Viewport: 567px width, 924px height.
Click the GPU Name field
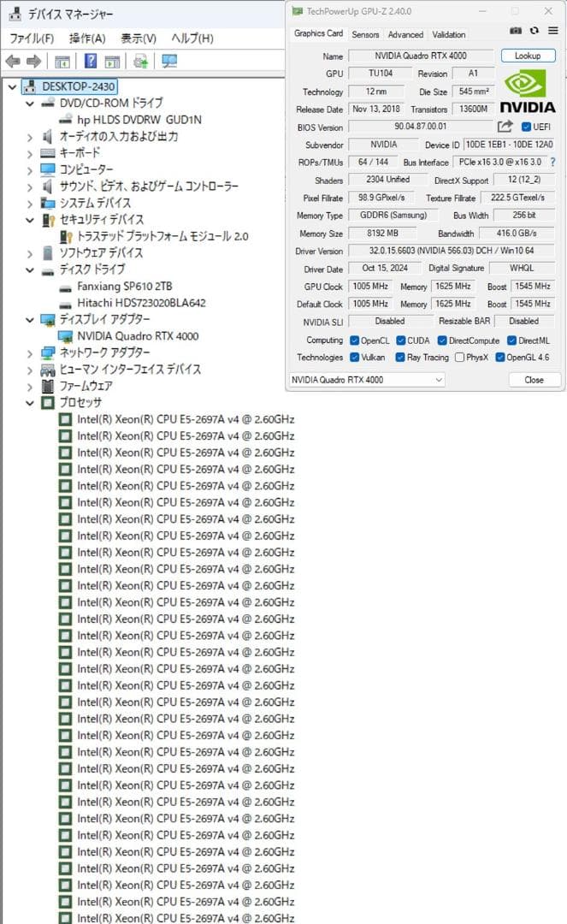(x=421, y=56)
